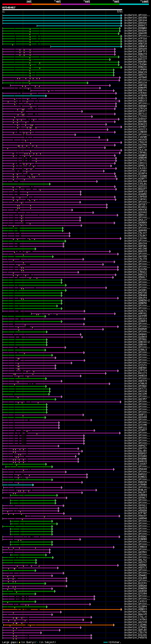Viewport: 151px width, 644px height.
Task: Click the UniRef100_B6QIP7 hit label
Action: coord(135,189)
